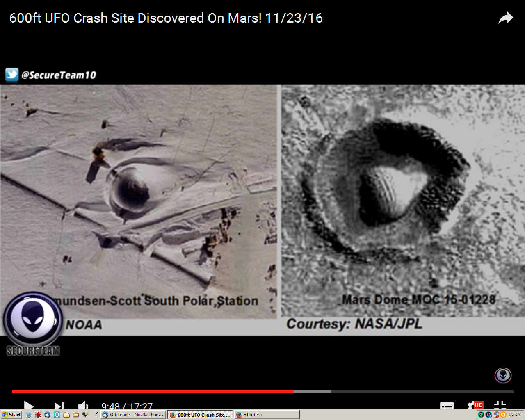Open the first folder quick launch icon

coord(66,415)
